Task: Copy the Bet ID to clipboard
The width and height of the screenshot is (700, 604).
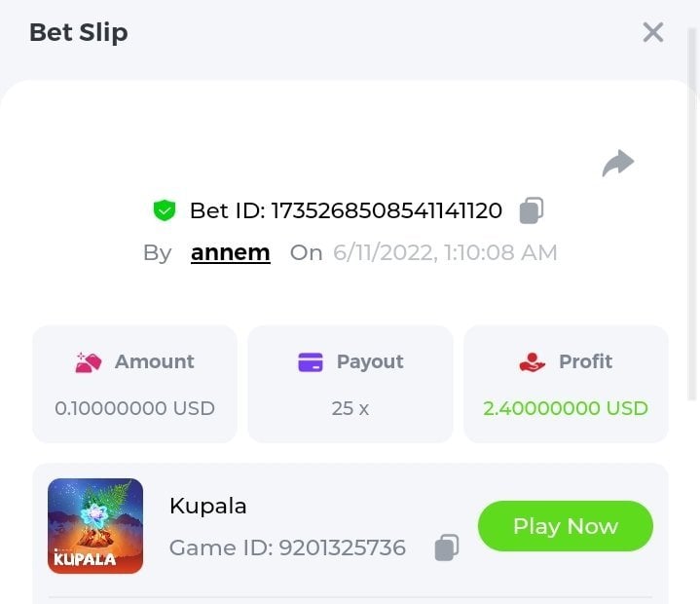Action: [x=531, y=210]
